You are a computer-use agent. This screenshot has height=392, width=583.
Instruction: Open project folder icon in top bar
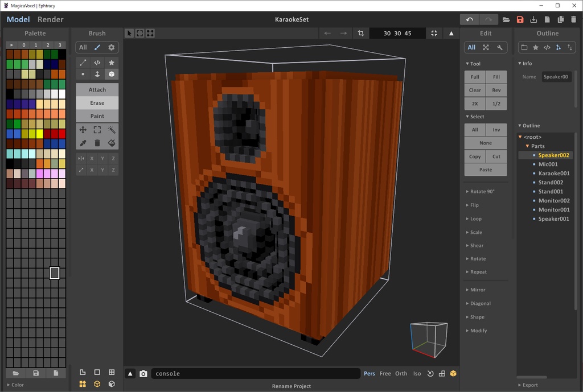coord(506,20)
